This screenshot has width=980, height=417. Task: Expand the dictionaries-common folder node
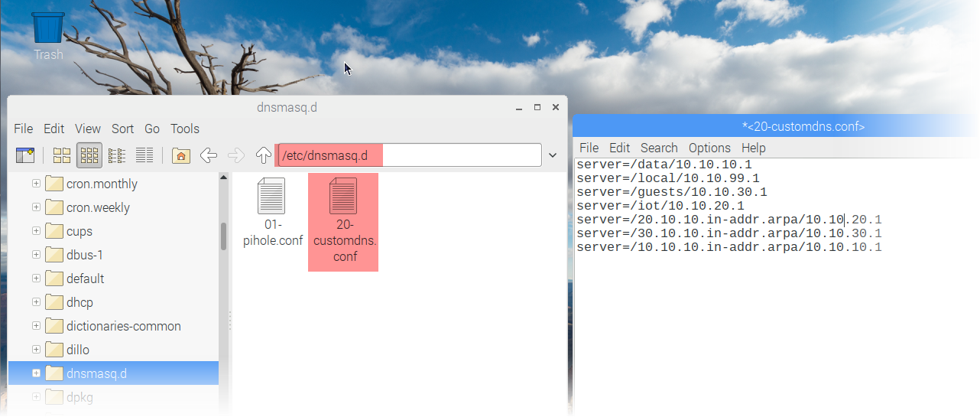pos(36,326)
